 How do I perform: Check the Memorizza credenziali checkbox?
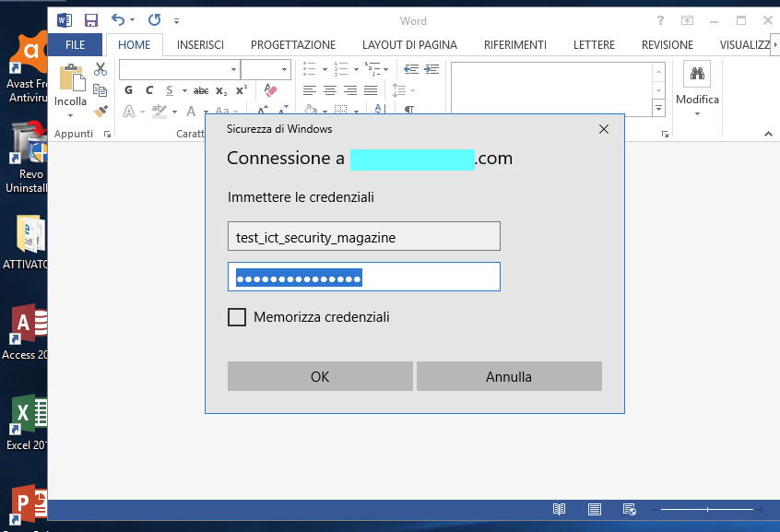[237, 317]
